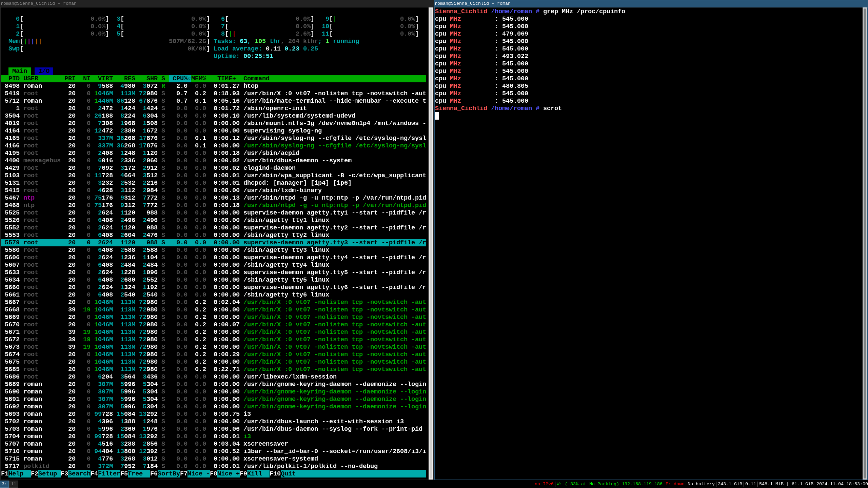
Task: Click the CPU 8 usage meter
Action: pyautogui.click(x=268, y=34)
